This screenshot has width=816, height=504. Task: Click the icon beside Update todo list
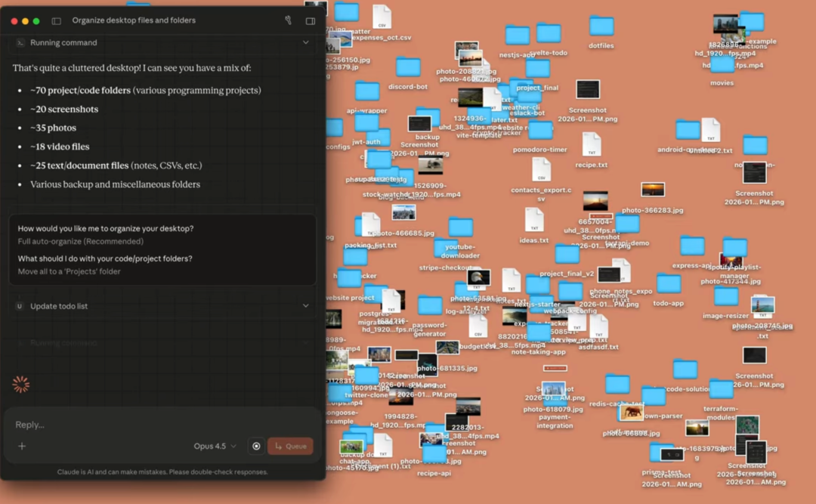20,306
